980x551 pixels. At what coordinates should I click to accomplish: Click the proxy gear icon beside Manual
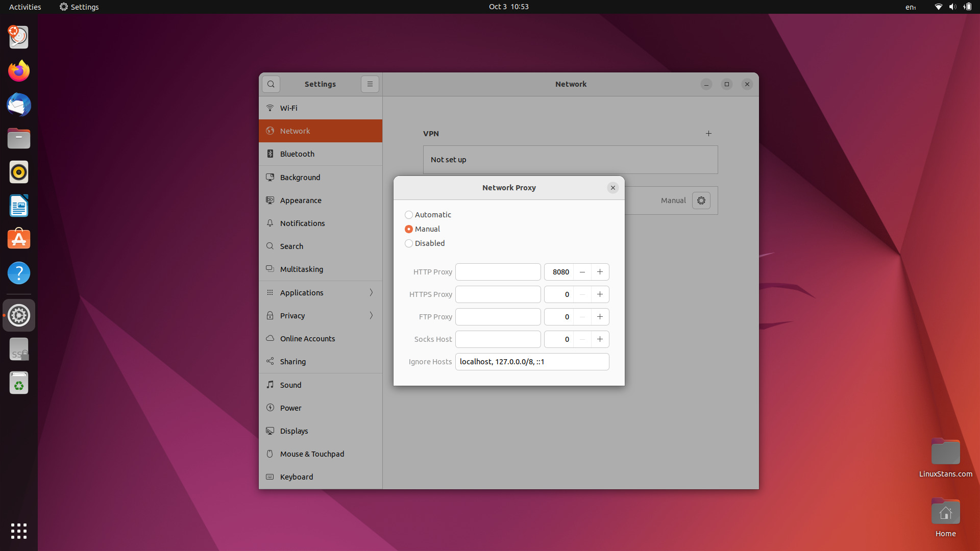click(x=701, y=201)
